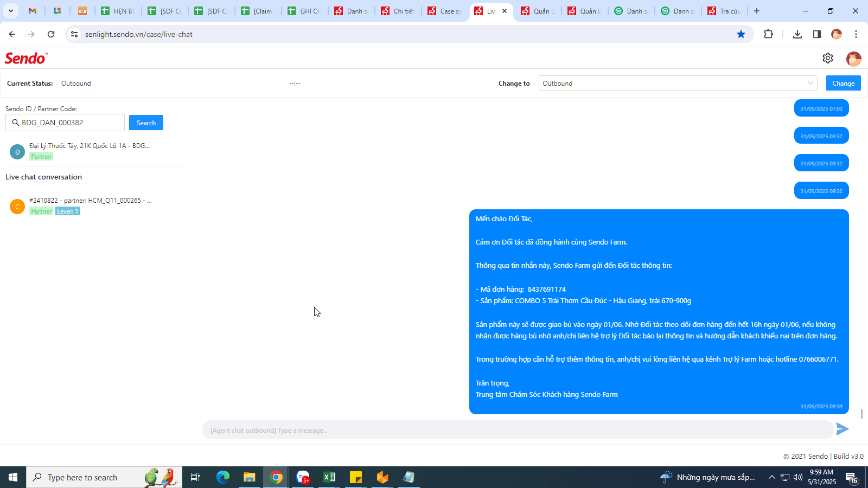The height and width of the screenshot is (488, 868).
Task: Open the volume icon in system tray
Action: point(798,477)
